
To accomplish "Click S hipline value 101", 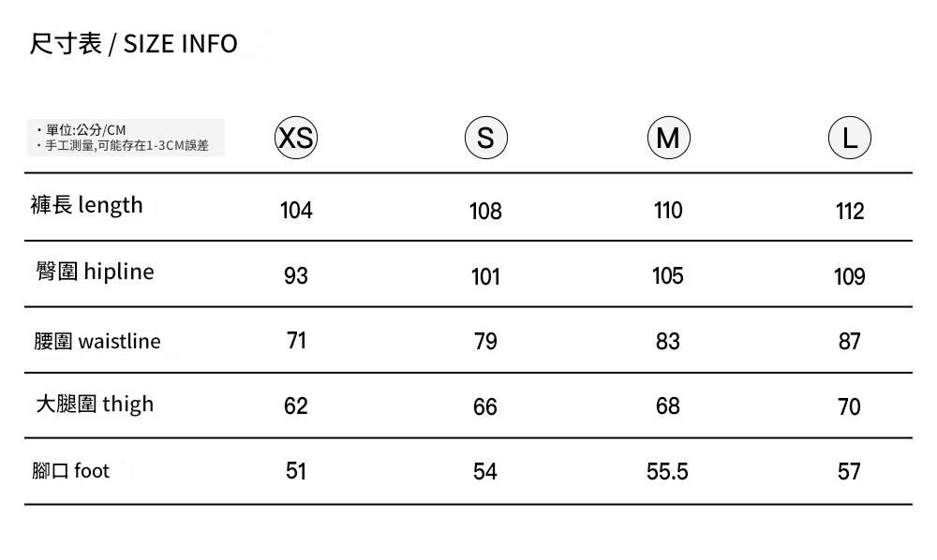I will tap(485, 277).
